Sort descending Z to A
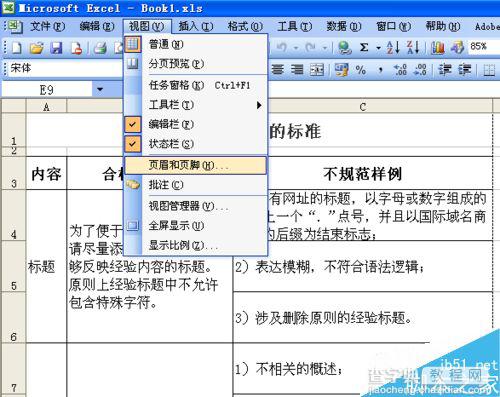Image resolution: width=500 pixels, height=397 pixels. [413, 48]
